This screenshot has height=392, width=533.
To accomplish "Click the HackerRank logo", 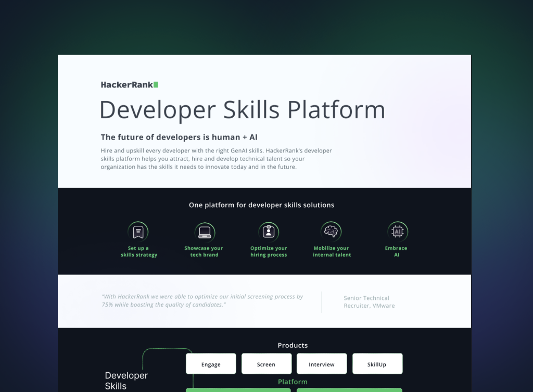I will point(130,85).
